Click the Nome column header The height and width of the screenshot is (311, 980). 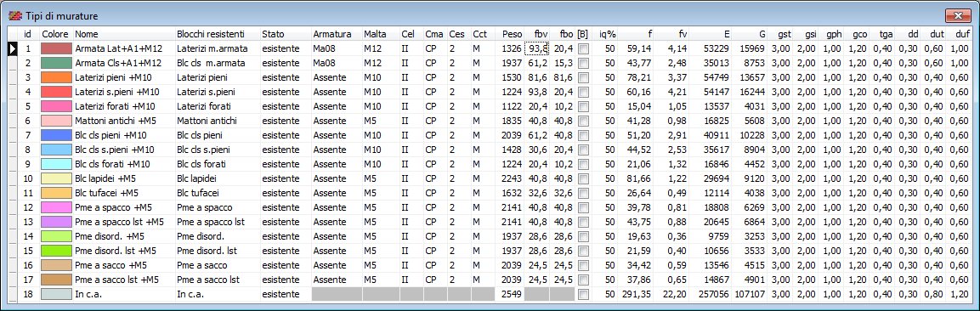click(x=124, y=34)
